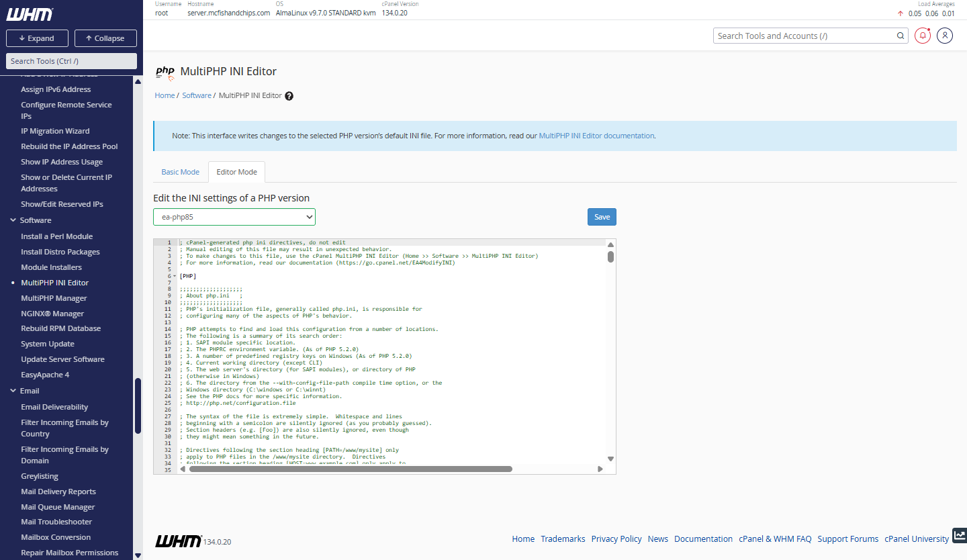Viewport: 967px width, 560px height.
Task: Collapse the Email sidebar section
Action: pyautogui.click(x=13, y=391)
